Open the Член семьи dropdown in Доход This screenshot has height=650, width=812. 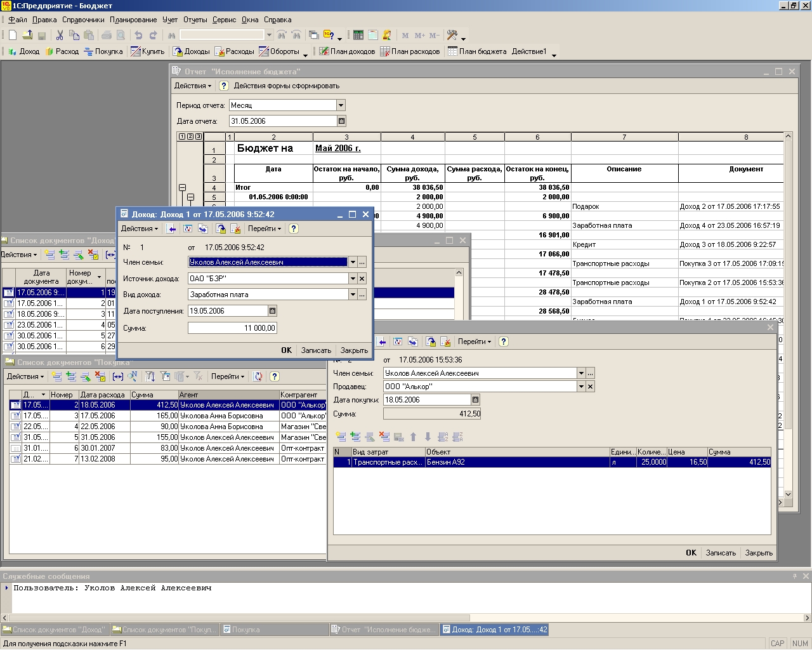353,262
